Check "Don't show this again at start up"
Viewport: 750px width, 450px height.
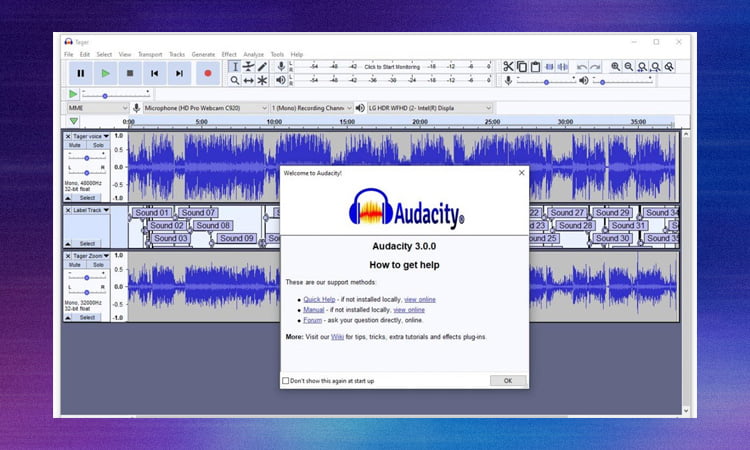(286, 381)
